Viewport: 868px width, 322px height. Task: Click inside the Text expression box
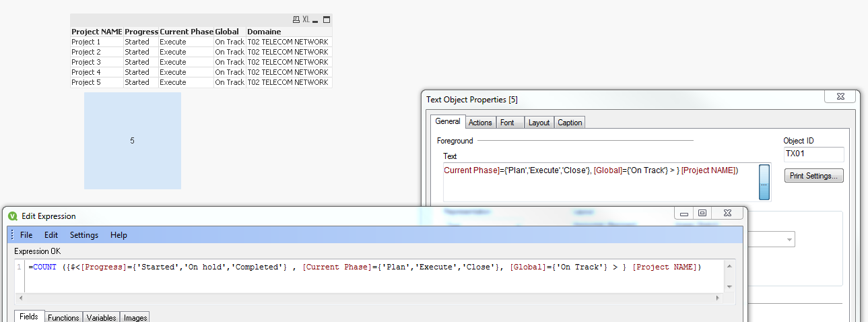coord(601,182)
